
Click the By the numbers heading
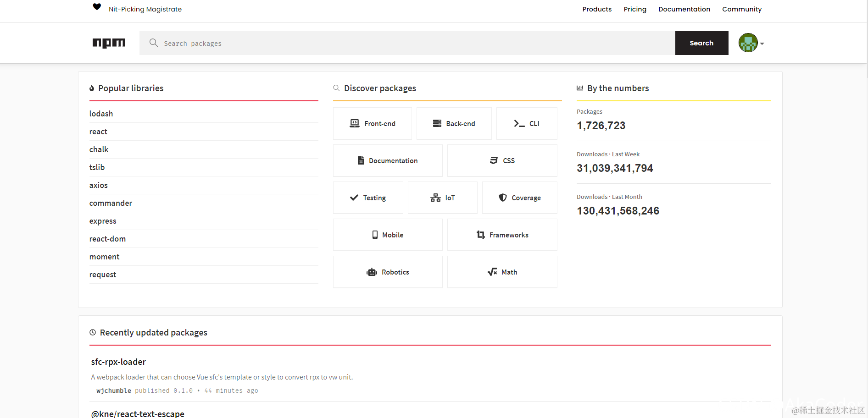[618, 88]
